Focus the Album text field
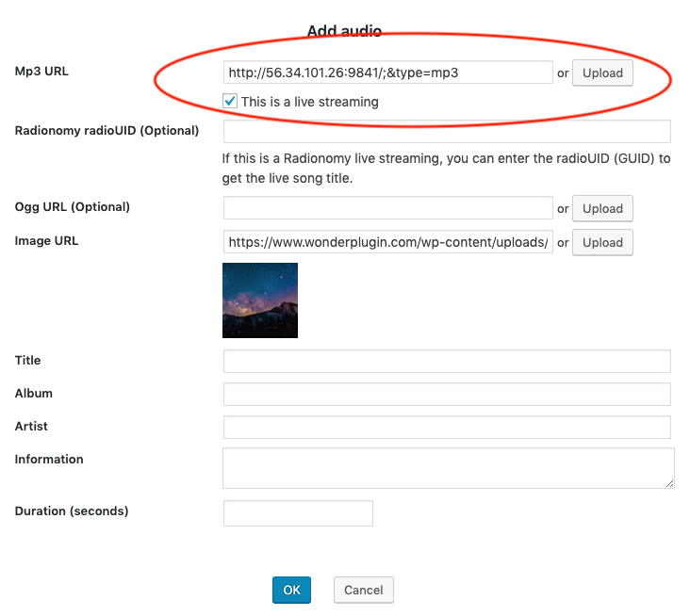The image size is (690, 616). coord(446,394)
